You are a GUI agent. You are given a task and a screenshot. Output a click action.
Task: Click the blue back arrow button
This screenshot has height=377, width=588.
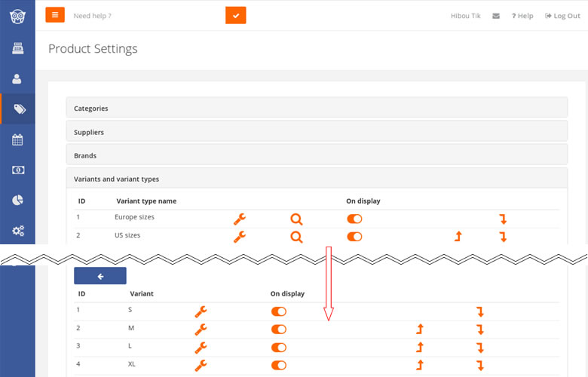pyautogui.click(x=100, y=276)
